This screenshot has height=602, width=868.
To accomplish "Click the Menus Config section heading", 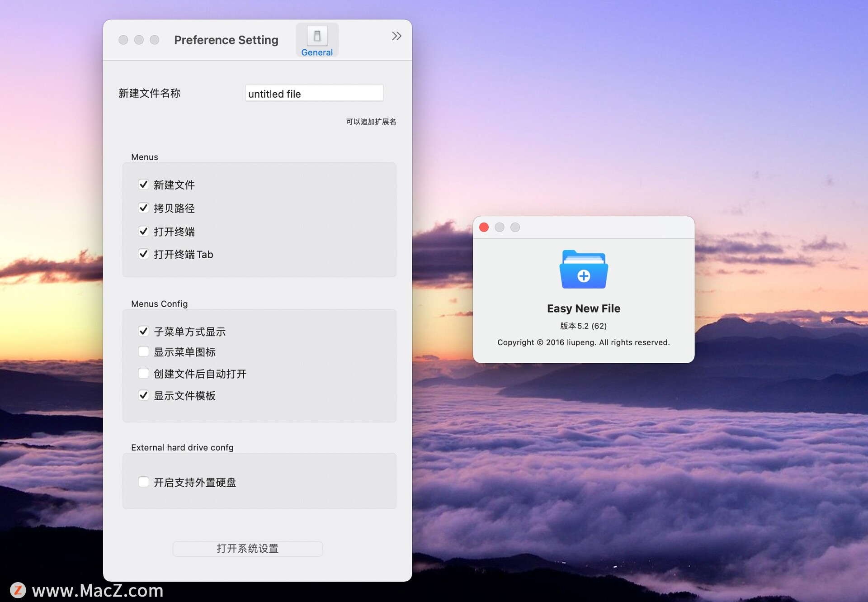I will point(159,304).
